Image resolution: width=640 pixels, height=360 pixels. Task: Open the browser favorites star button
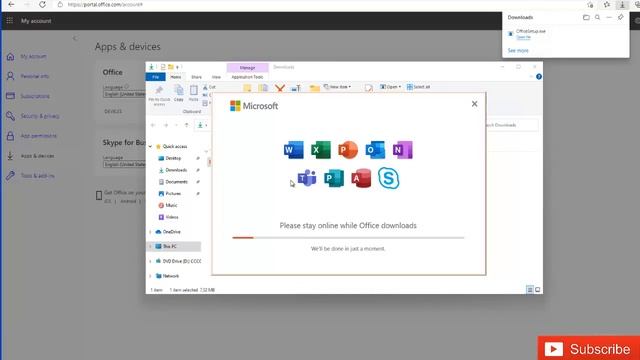[607, 5]
